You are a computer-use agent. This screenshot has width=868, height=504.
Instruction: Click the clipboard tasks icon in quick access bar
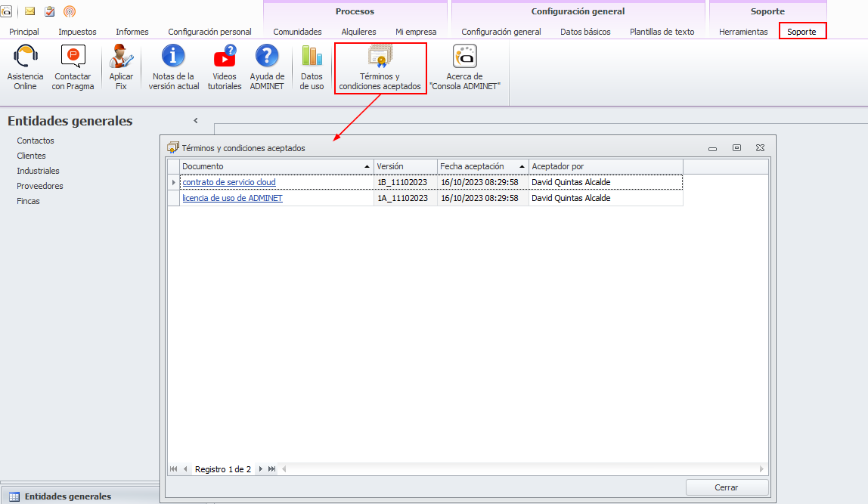coord(49,11)
